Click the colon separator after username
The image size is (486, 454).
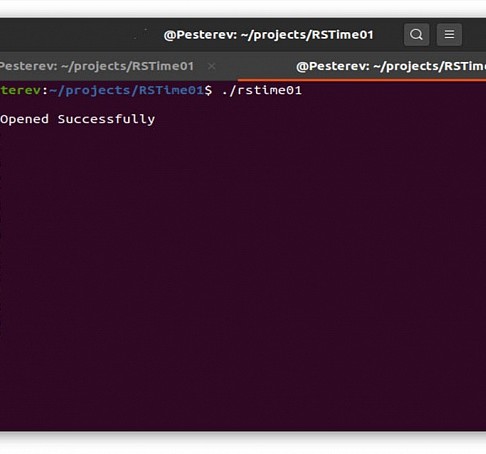[x=45, y=91]
